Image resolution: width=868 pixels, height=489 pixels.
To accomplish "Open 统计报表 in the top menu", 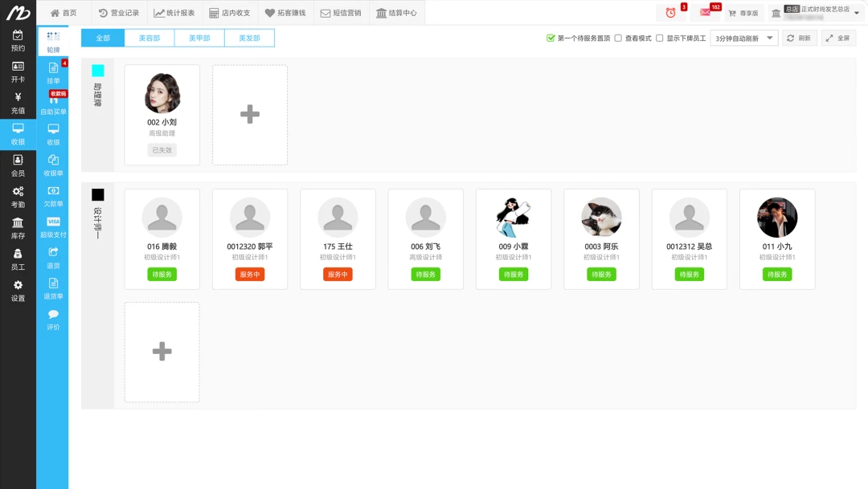I will [x=174, y=13].
